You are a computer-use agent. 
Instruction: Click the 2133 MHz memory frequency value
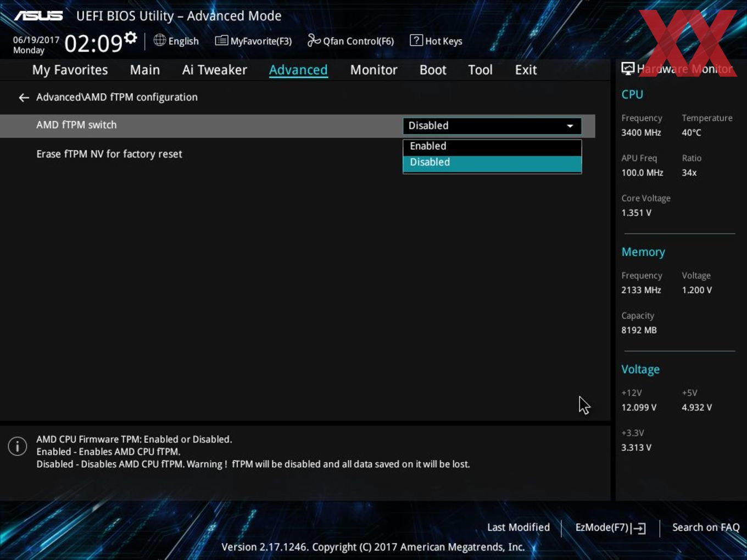pyautogui.click(x=641, y=290)
